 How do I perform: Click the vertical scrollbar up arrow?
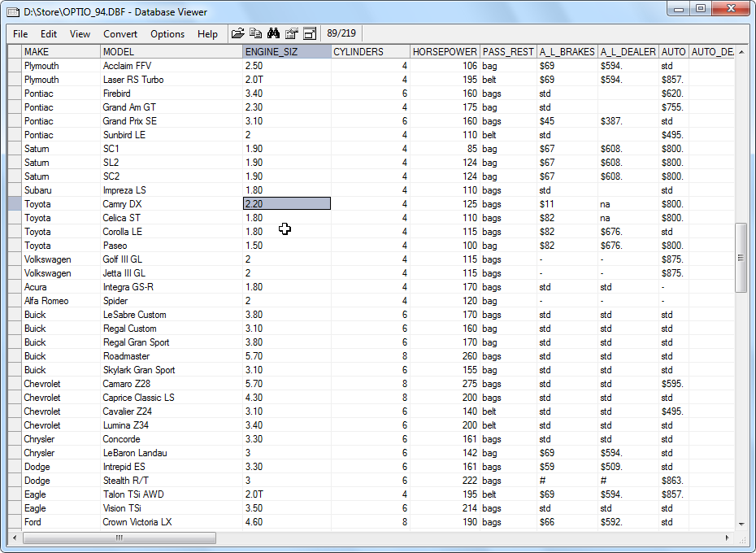point(741,51)
